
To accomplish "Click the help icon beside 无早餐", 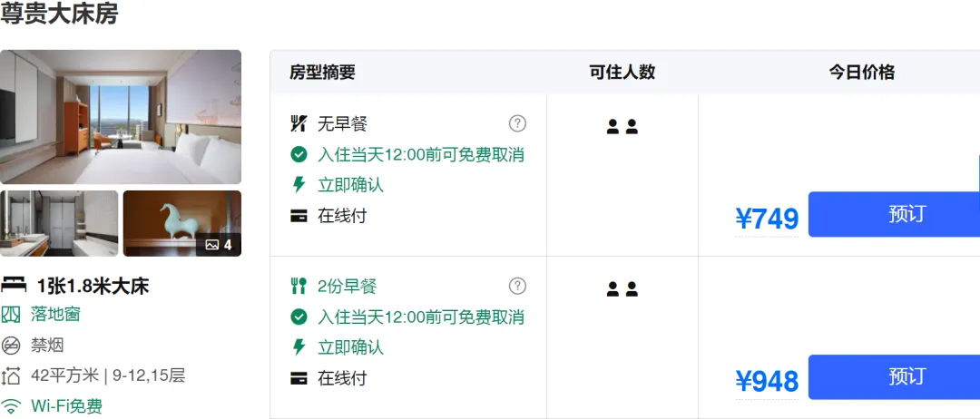I will coord(517,123).
